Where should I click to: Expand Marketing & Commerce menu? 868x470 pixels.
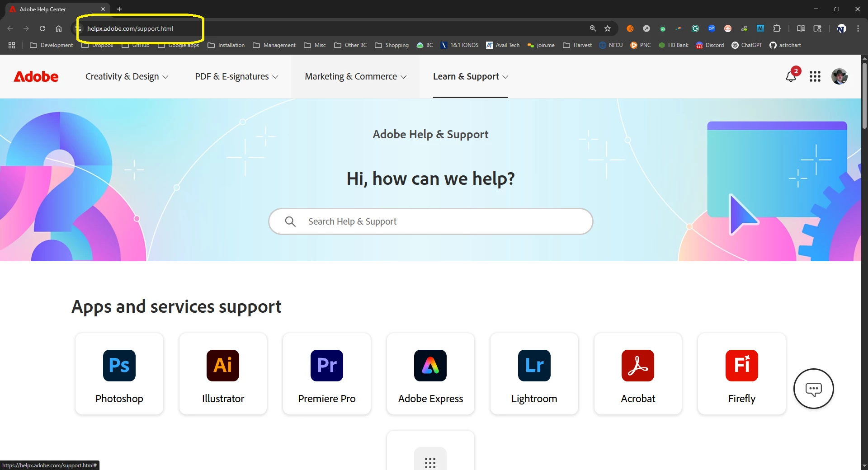356,76
